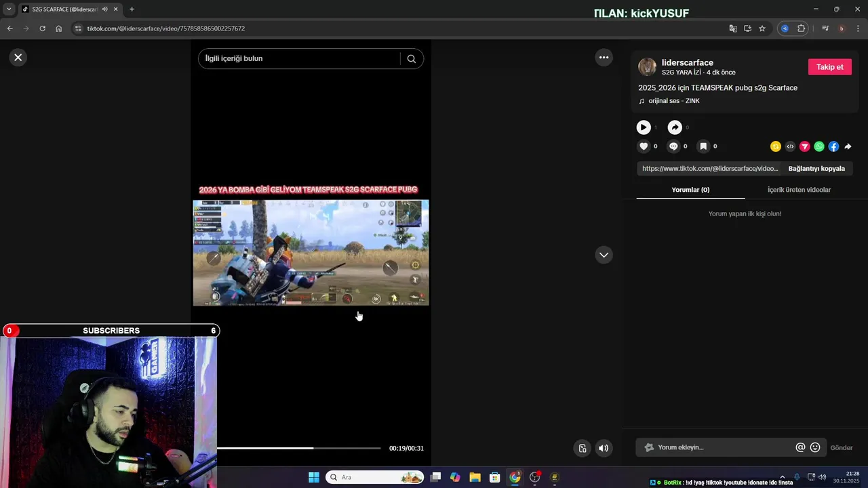View site information icon in address bar
The image size is (868, 488).
[78, 28]
